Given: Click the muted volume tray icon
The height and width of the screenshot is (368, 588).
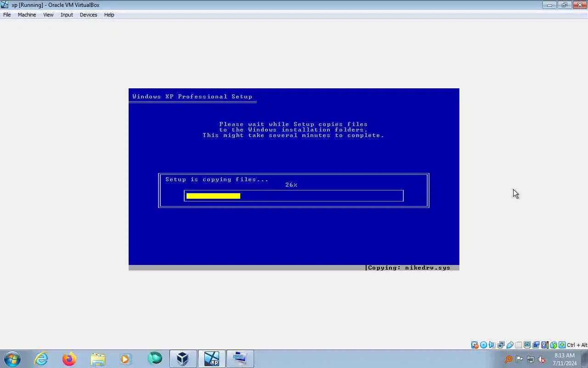Looking at the screenshot, I should (542, 359).
